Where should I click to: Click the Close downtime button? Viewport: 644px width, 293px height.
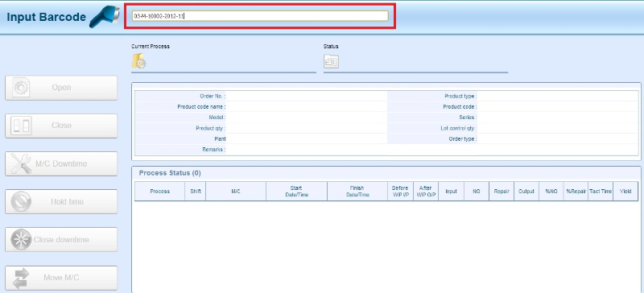pos(61,240)
